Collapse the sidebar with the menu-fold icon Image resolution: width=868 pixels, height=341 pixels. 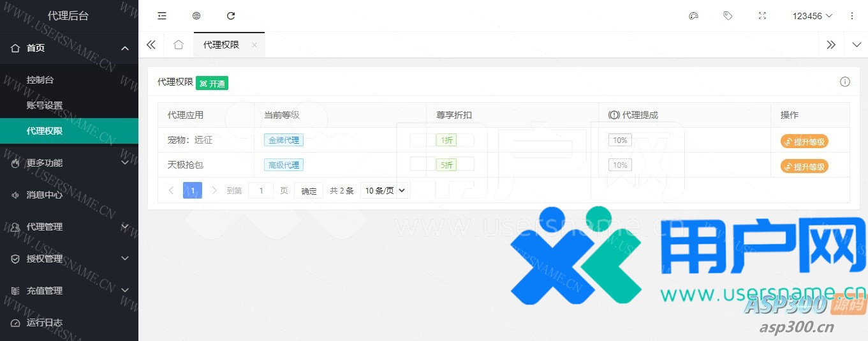tap(162, 16)
